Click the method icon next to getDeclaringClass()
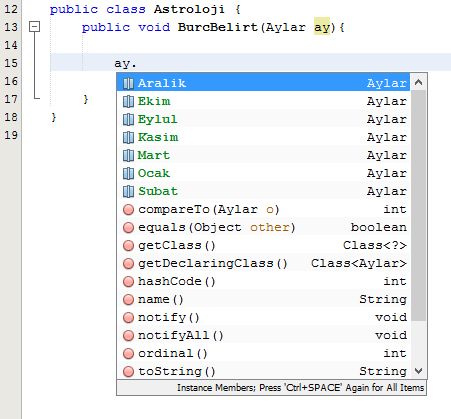Viewport: 451px width, 419px height. [128, 263]
